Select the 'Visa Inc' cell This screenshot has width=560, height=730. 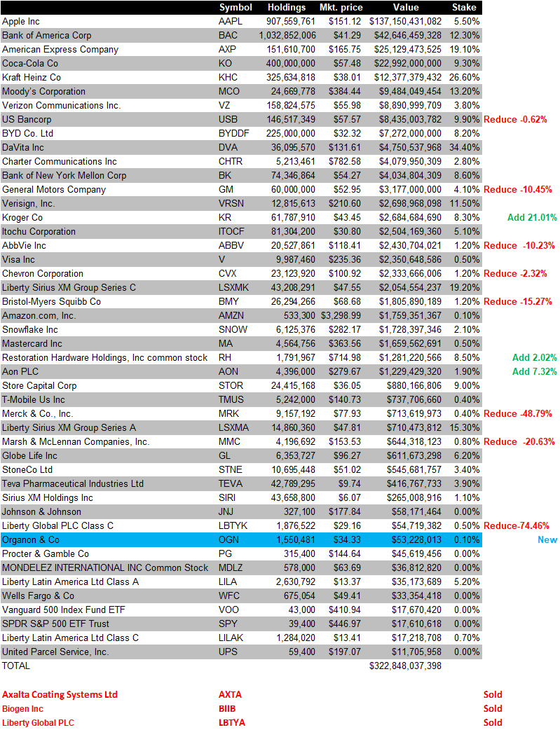click(x=19, y=259)
